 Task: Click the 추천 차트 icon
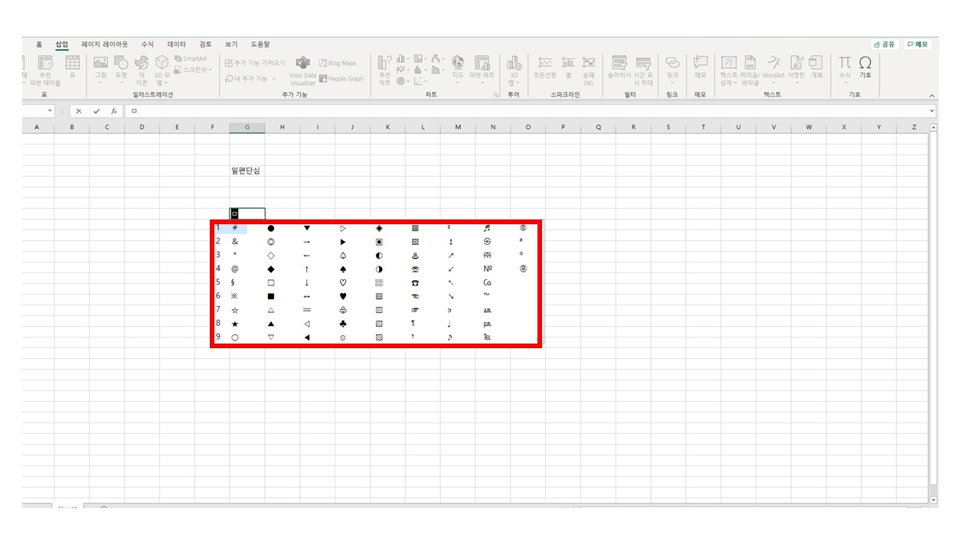(384, 70)
